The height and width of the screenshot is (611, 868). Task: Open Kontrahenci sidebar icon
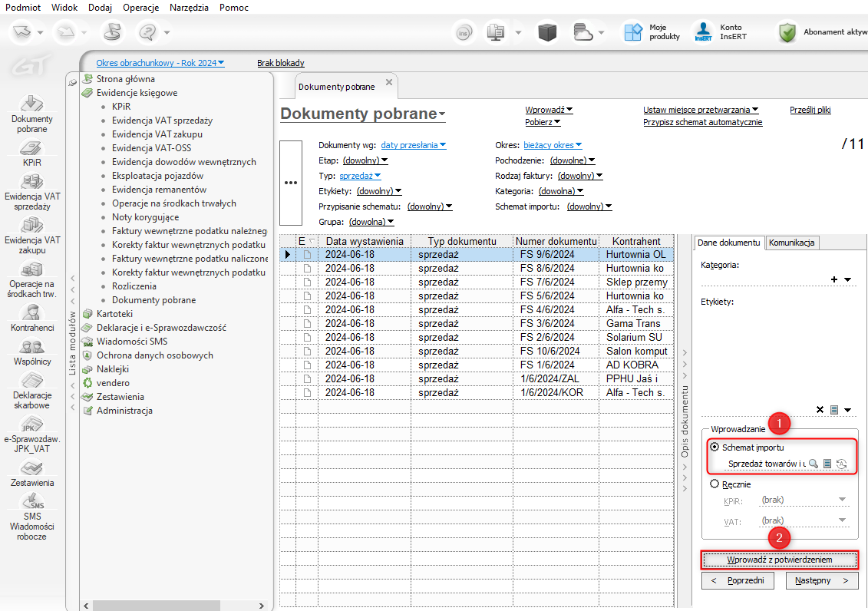coord(32,313)
